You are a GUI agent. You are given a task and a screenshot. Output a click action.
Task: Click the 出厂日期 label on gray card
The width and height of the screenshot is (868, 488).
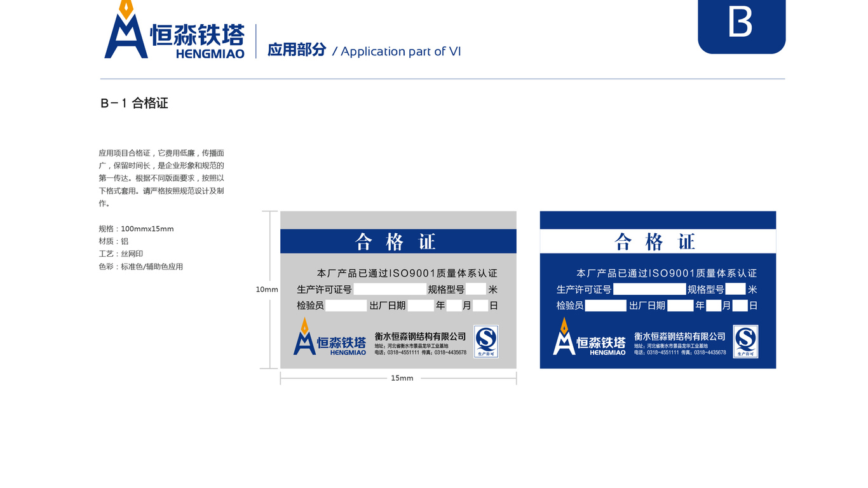[388, 306]
